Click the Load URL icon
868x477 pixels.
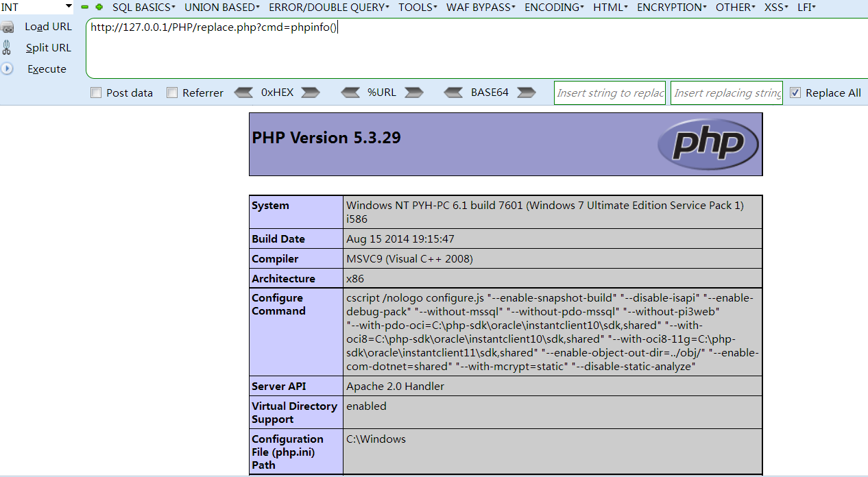8,27
